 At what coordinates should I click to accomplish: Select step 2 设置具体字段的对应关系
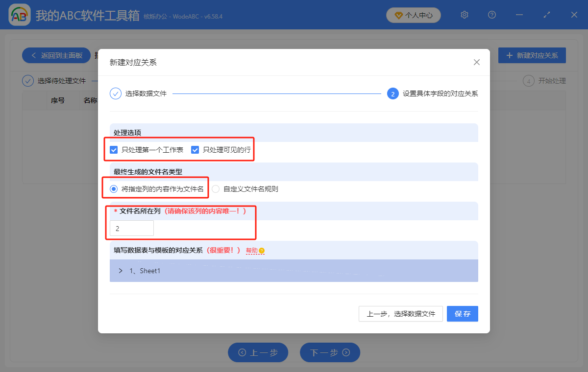(x=393, y=94)
